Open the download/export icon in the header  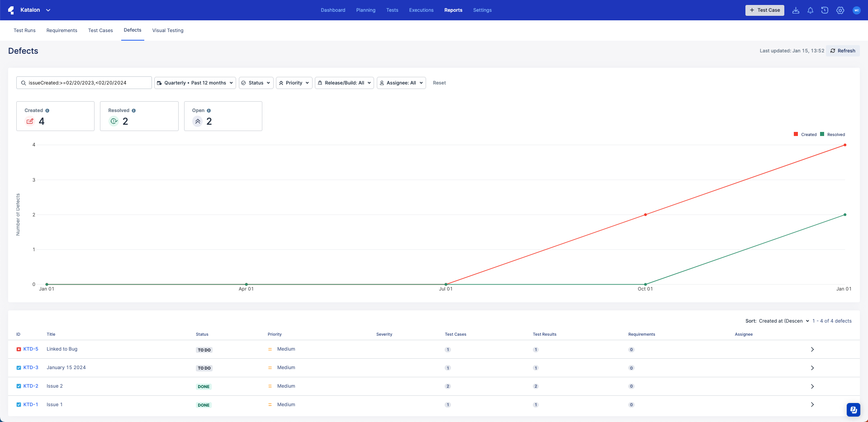click(x=796, y=10)
